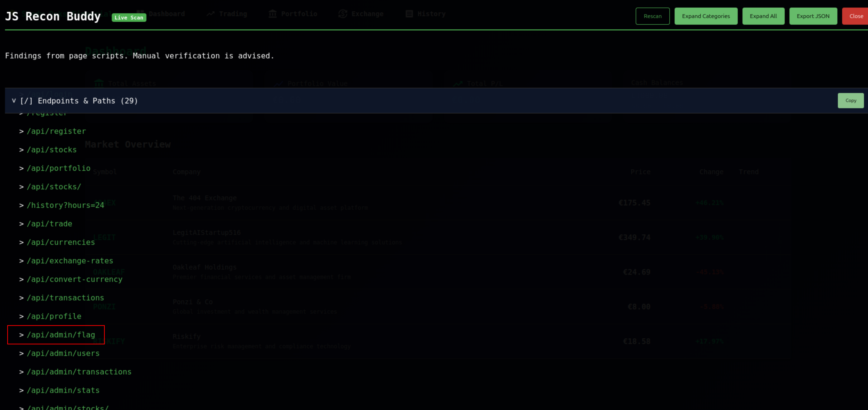This screenshot has width=868, height=410.
Task: Expand the /api/admin/transactions entry
Action: 79,372
